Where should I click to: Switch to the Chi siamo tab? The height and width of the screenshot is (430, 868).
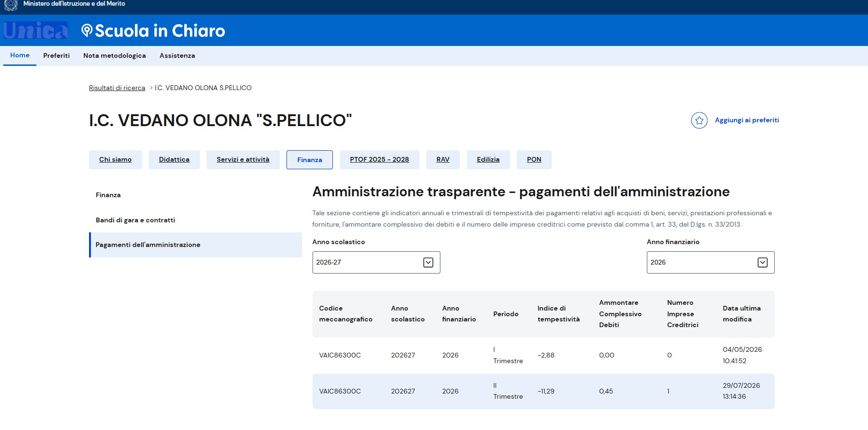[116, 160]
